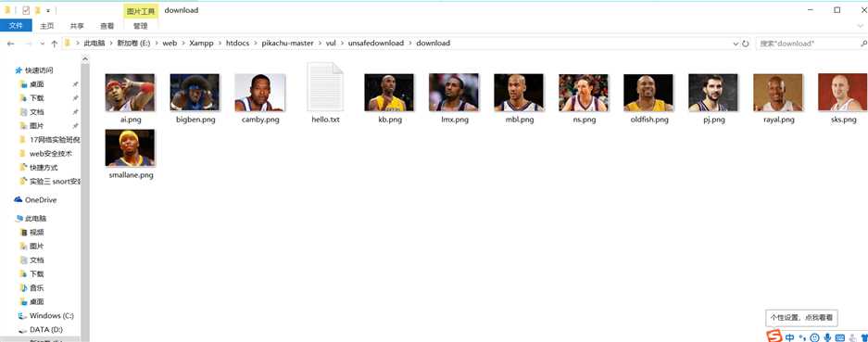
Task: Click vul in the address breadcrumb
Action: click(331, 43)
